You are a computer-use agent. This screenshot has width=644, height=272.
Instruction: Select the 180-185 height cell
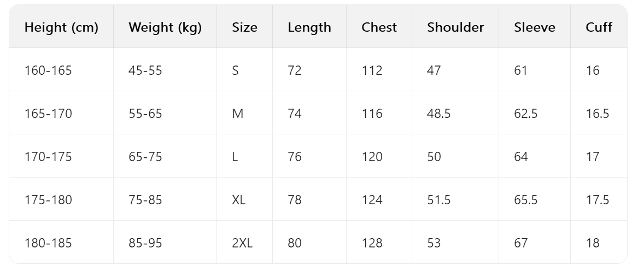[48, 243]
